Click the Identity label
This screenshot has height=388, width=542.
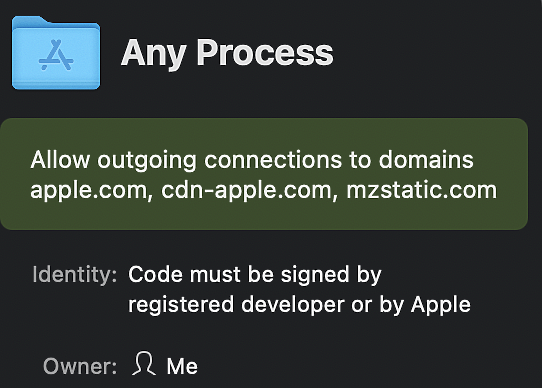coord(75,275)
